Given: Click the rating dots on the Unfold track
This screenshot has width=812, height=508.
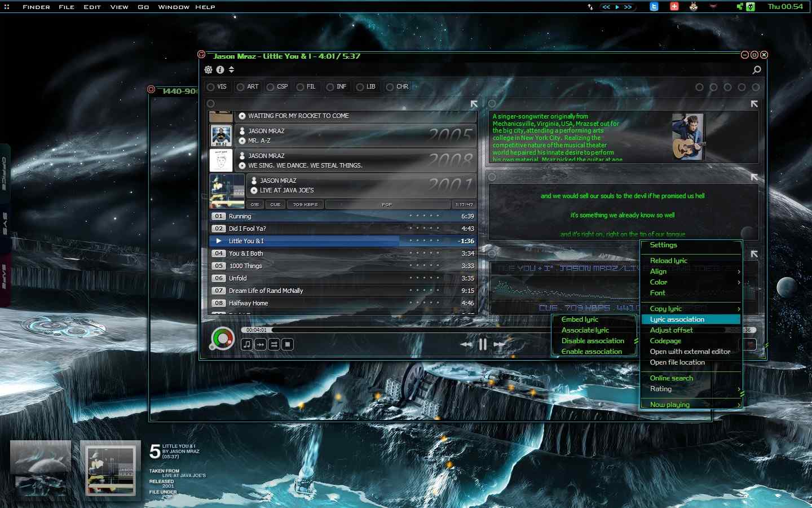Looking at the screenshot, I should (x=424, y=278).
